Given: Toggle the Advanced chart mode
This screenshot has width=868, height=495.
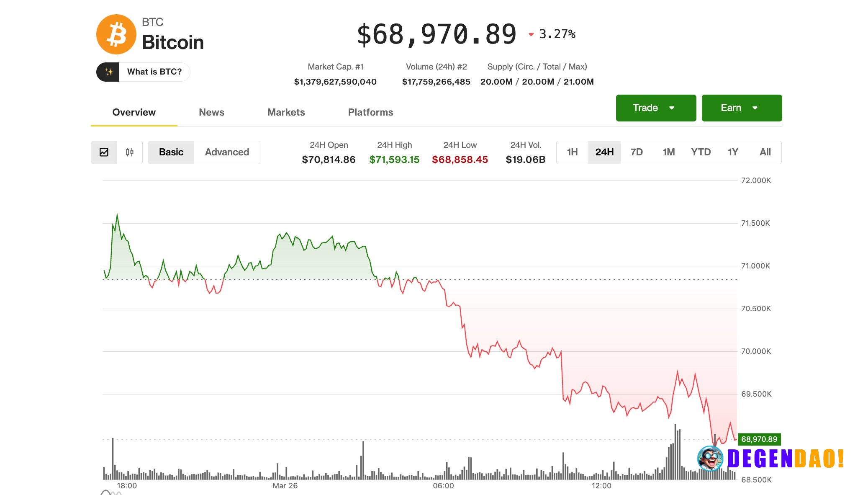Looking at the screenshot, I should (227, 152).
